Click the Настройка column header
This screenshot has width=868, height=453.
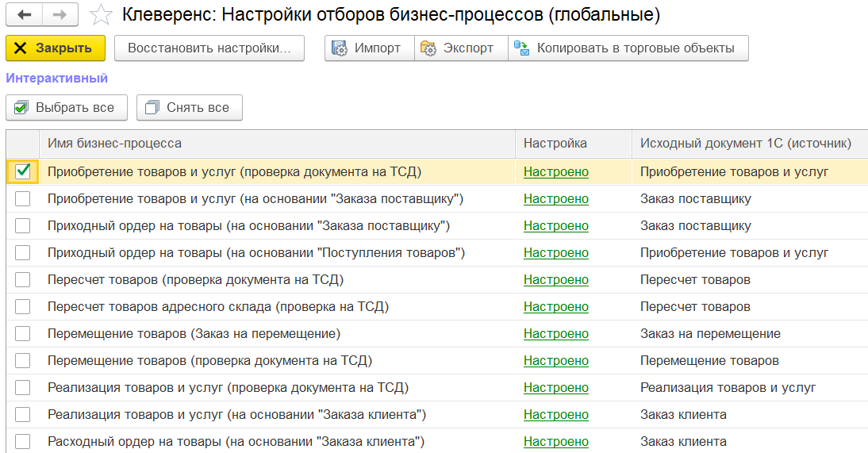(x=574, y=144)
